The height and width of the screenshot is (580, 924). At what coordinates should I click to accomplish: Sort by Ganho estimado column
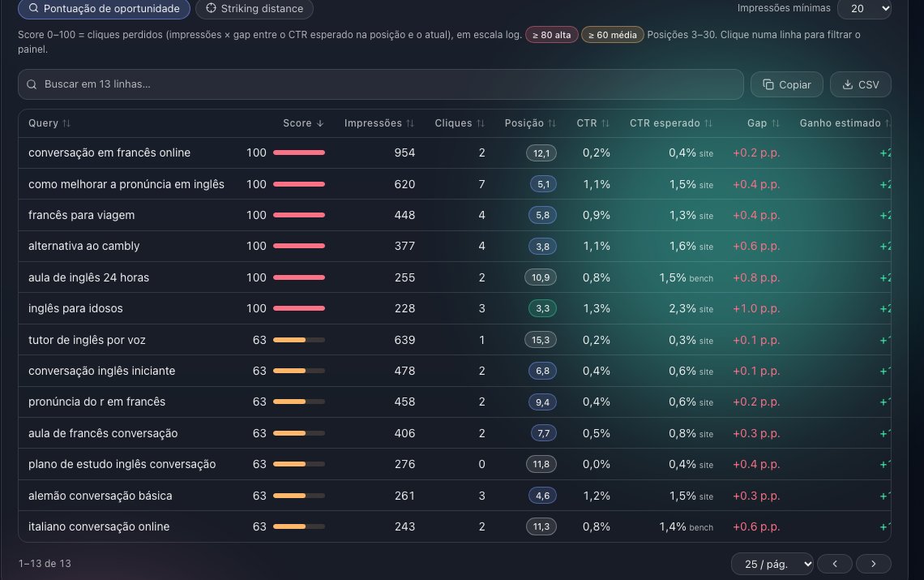(845, 123)
